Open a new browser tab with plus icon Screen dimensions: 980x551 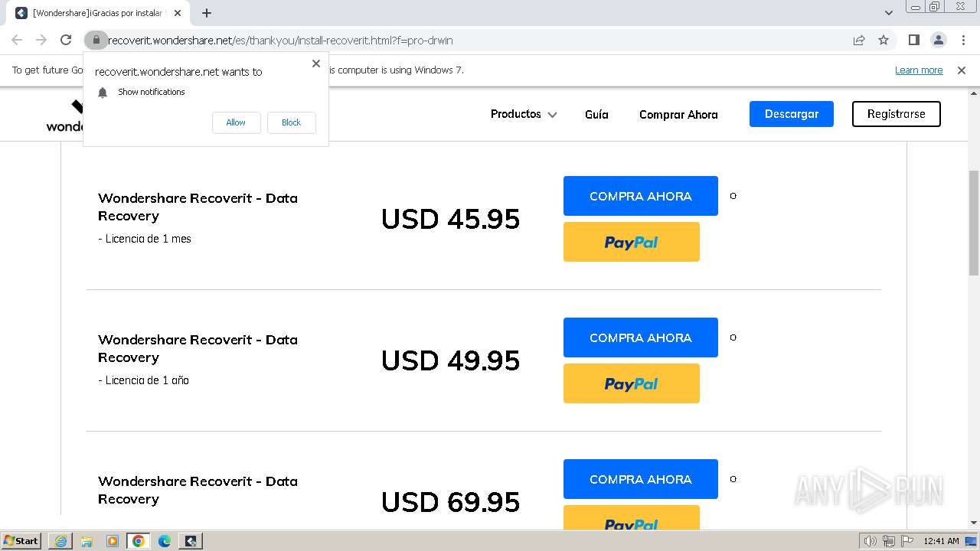click(x=207, y=13)
